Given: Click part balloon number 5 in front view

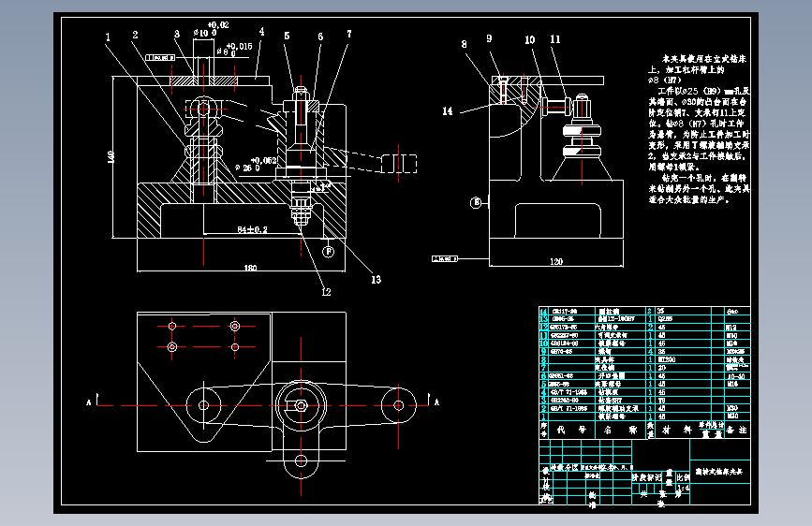Looking at the screenshot, I should [287, 36].
